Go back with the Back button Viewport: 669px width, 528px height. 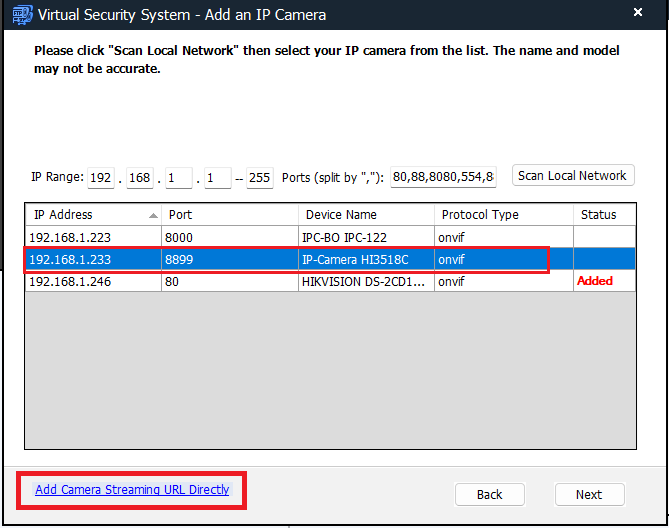489,494
